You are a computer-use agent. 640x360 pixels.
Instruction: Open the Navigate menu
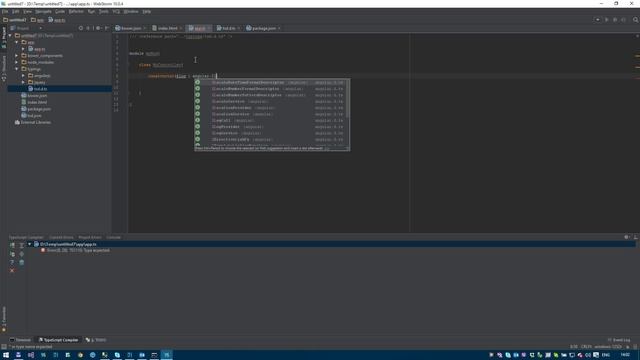(43, 11)
